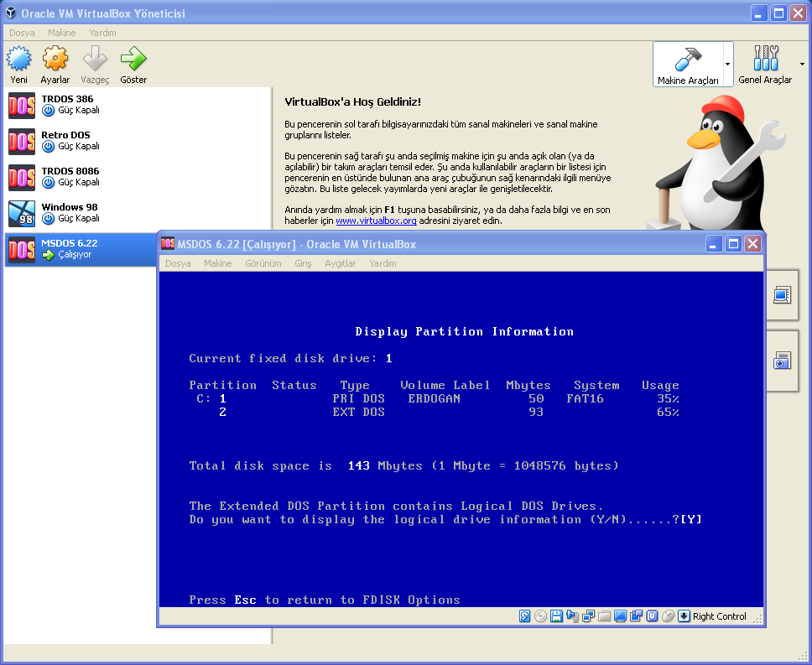Viewport: 812px width, 665px height.
Task: Open Makine menu in the MSDOS 6.22 window
Action: (217, 263)
